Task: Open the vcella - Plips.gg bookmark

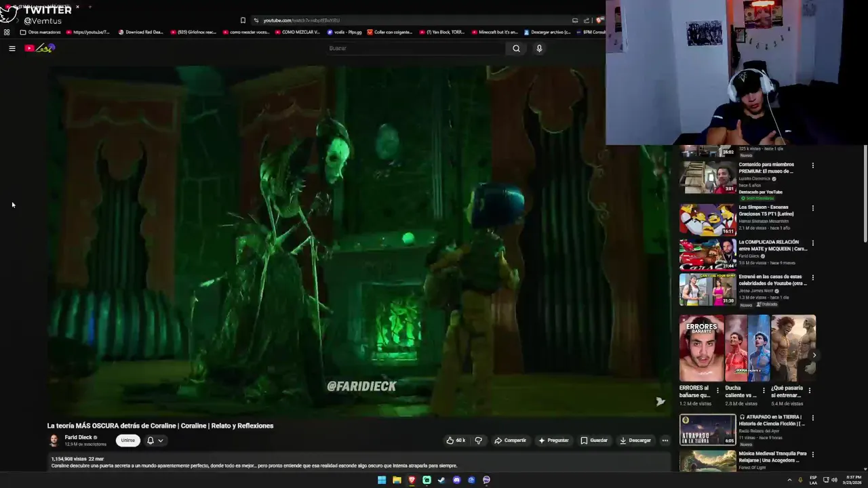Action: tap(344, 32)
